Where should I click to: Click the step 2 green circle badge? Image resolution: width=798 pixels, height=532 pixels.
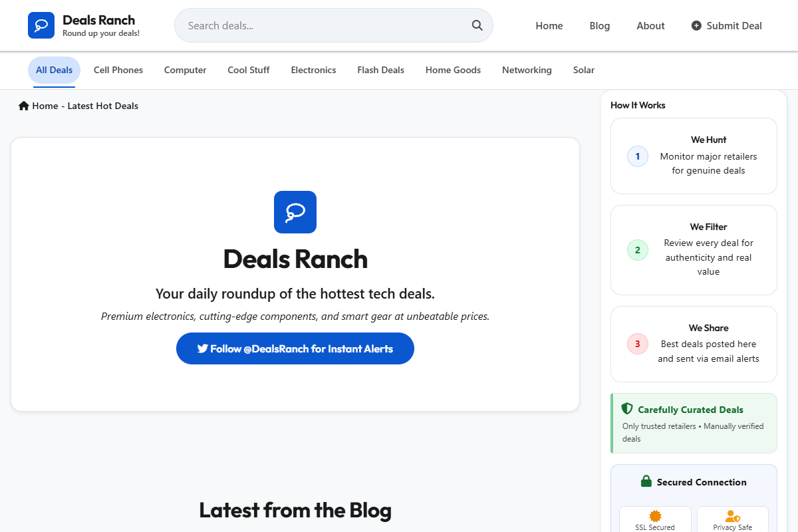tap(638, 250)
